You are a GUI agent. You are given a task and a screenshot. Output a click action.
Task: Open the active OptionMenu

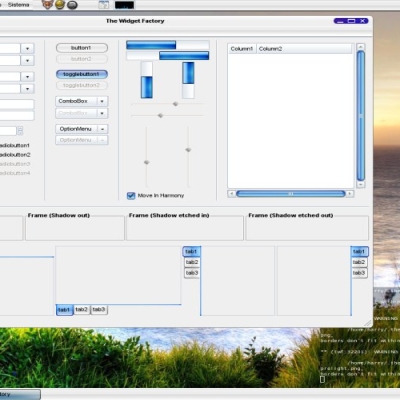(82, 129)
